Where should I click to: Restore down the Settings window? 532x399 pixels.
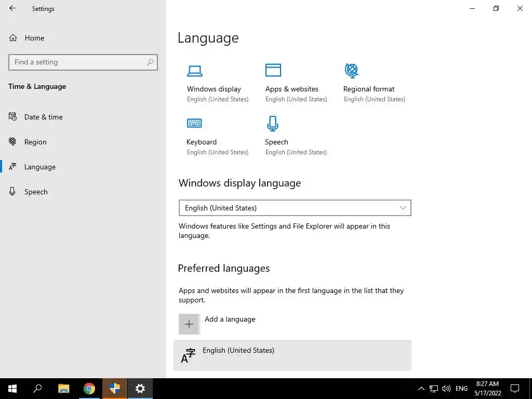[x=496, y=8]
